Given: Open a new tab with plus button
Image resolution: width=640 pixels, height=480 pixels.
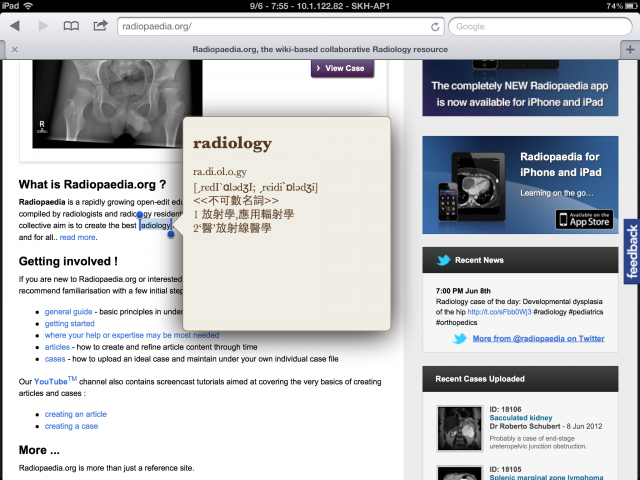Looking at the screenshot, I should point(630,50).
